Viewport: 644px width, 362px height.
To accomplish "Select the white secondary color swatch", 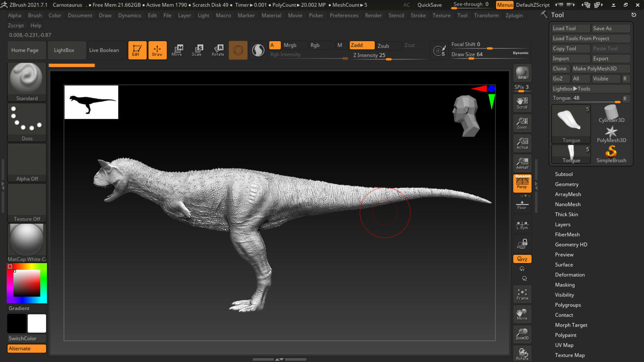I will (x=37, y=323).
